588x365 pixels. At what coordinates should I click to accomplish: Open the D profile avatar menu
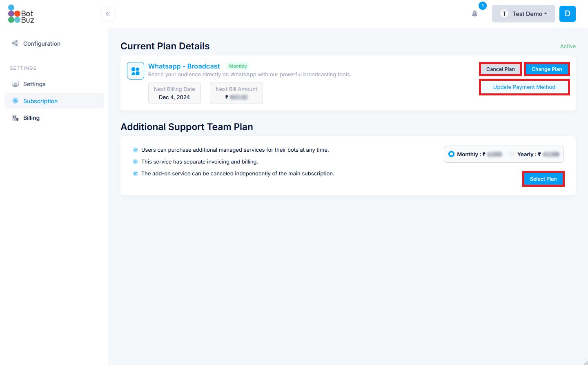coord(568,14)
